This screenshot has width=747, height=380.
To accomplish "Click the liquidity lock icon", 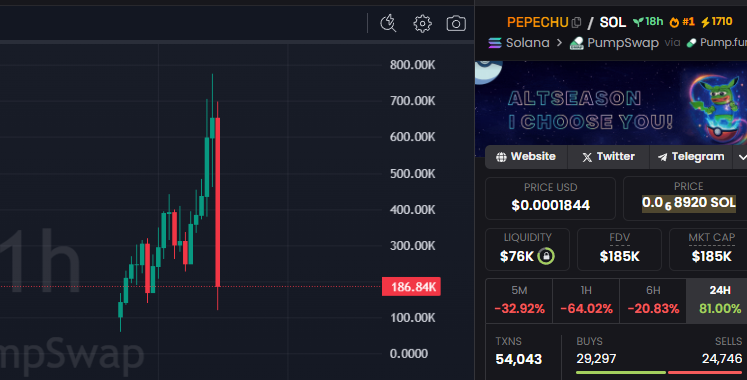I will tap(546, 256).
